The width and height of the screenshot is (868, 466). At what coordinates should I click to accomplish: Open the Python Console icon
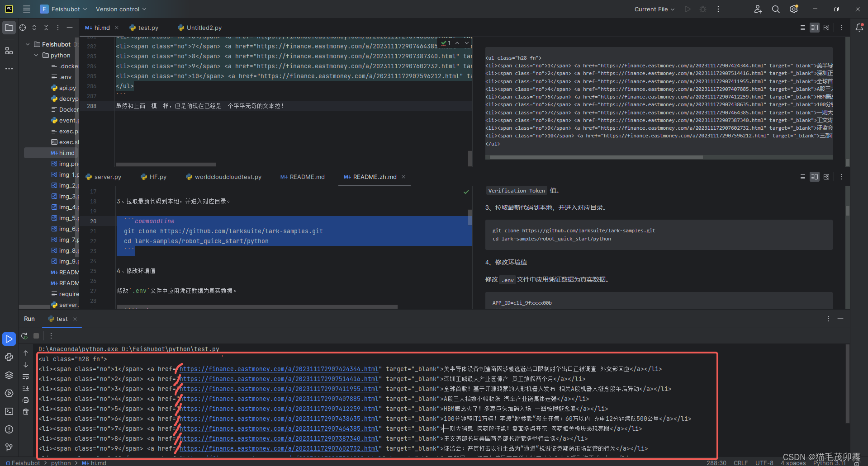tap(9, 357)
